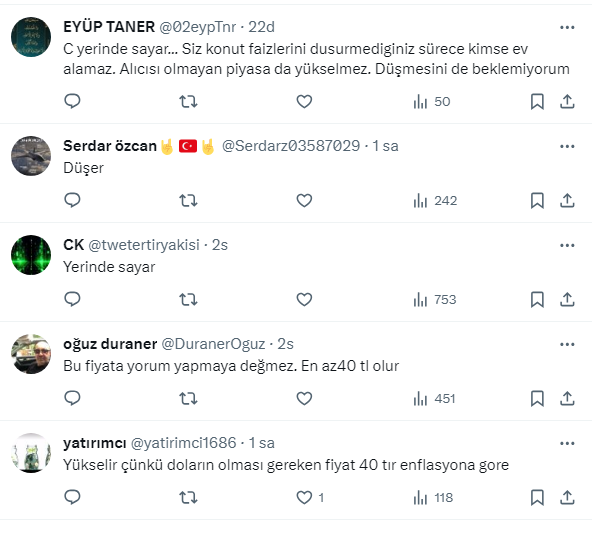Open Serdar özcan's profile picture
This screenshot has height=537, width=609.
click(x=31, y=157)
